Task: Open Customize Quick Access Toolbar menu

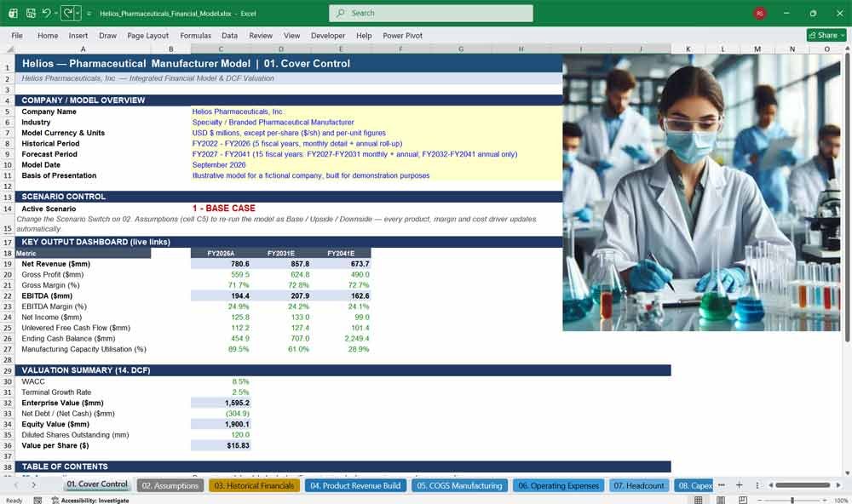Action: click(89, 13)
